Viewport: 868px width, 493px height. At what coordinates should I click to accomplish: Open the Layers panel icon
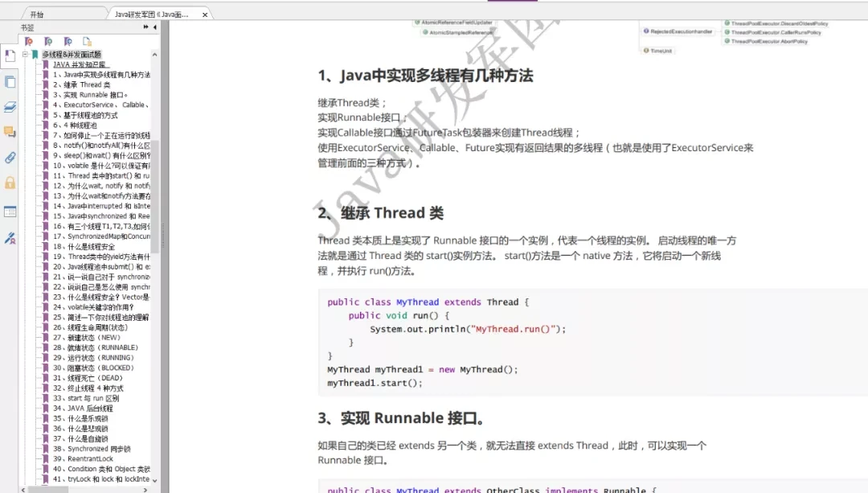point(10,107)
